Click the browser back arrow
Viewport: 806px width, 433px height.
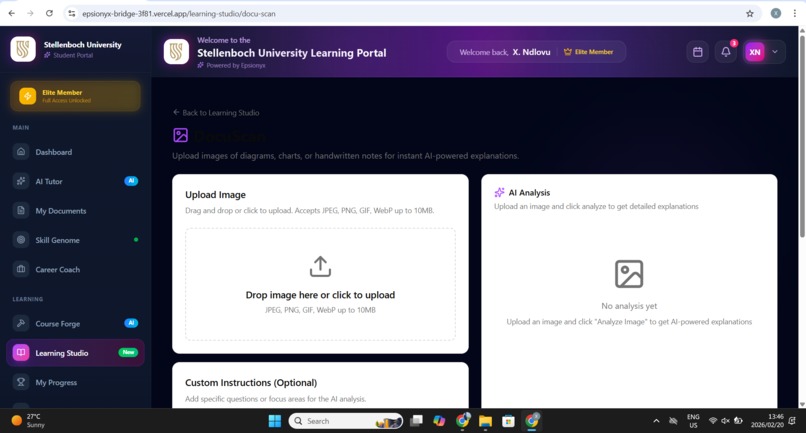[x=11, y=13]
